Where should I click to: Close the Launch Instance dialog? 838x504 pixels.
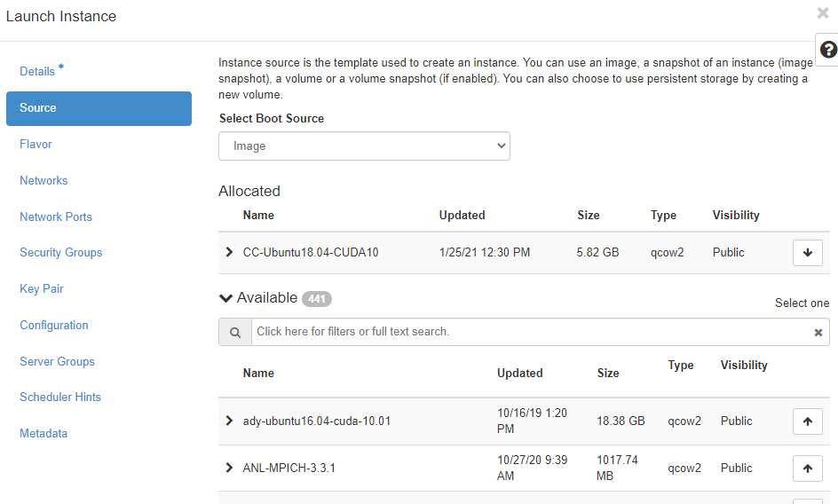(x=823, y=13)
